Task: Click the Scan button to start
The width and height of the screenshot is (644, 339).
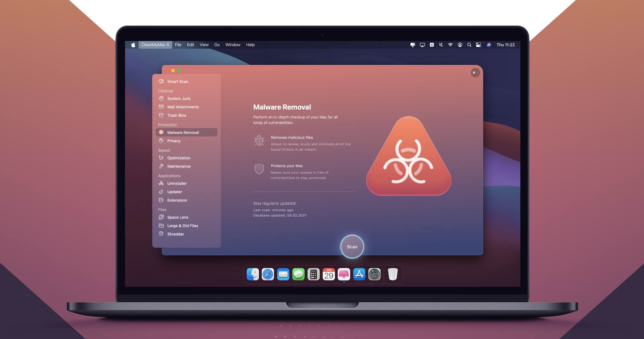Action: (x=352, y=246)
